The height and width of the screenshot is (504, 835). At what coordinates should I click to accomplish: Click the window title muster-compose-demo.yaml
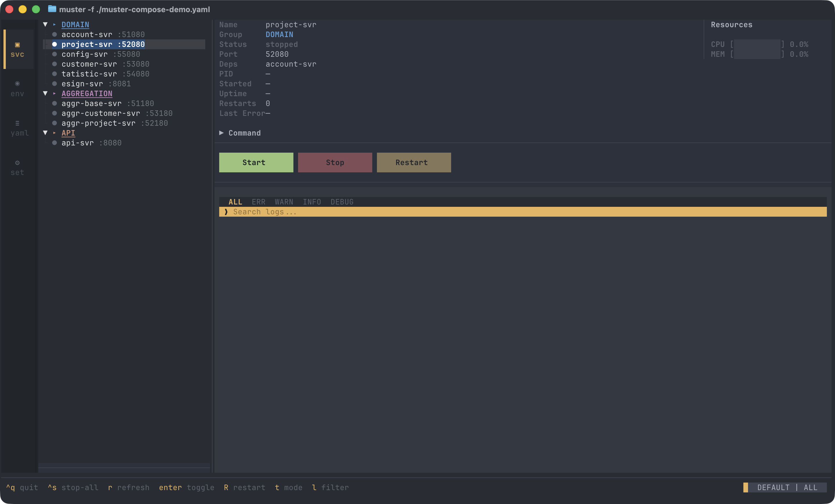[135, 9]
